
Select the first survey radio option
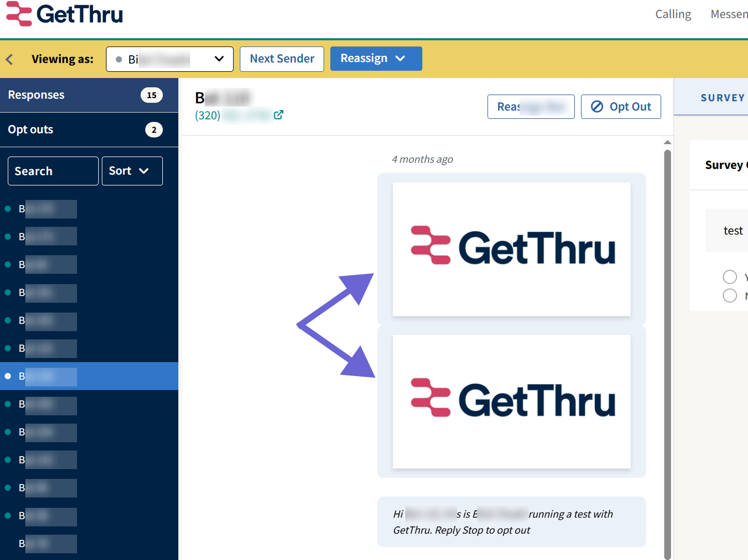[729, 277]
